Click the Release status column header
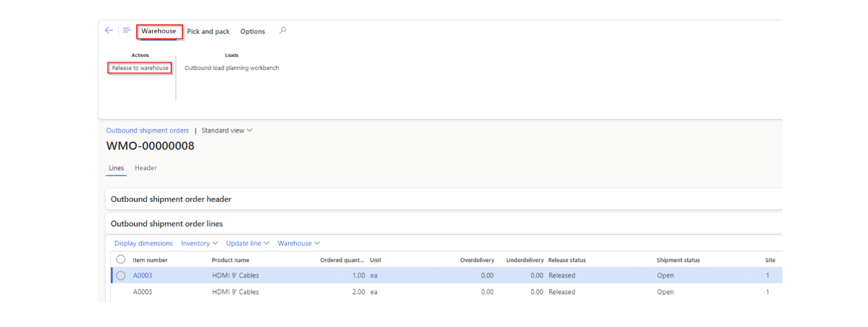This screenshot has width=868, height=327. click(567, 260)
